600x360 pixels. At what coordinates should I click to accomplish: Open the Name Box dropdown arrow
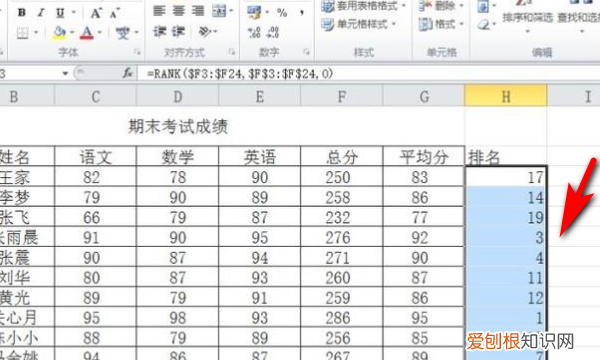click(x=65, y=73)
